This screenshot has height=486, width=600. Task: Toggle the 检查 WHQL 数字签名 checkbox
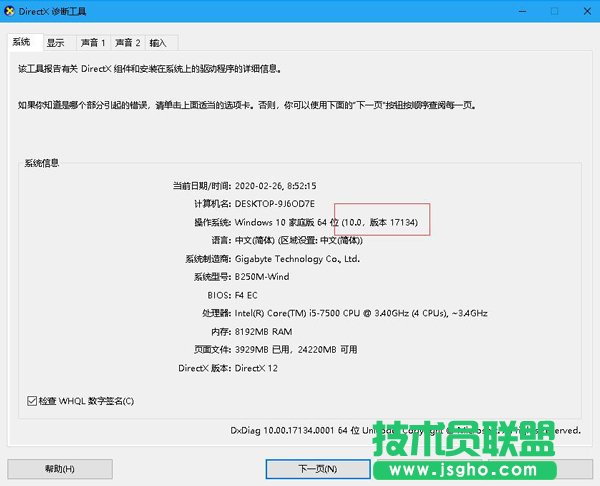coord(32,401)
